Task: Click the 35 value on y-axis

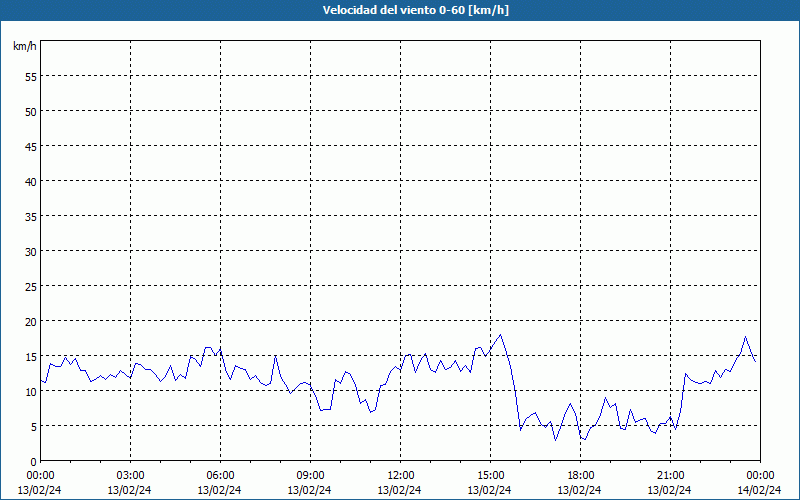Action: click(x=31, y=217)
